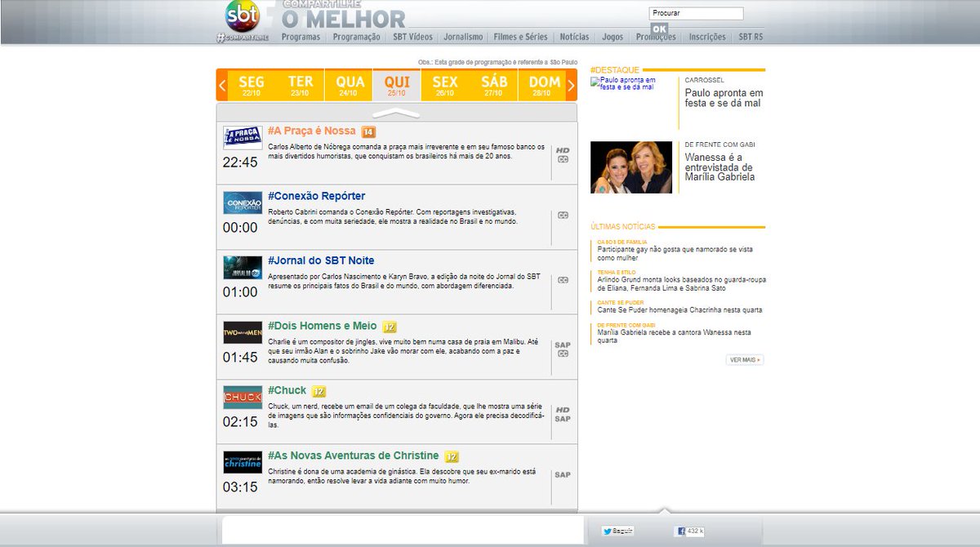This screenshot has width=980, height=547.
Task: Open Participante gay news item
Action: click(675, 253)
